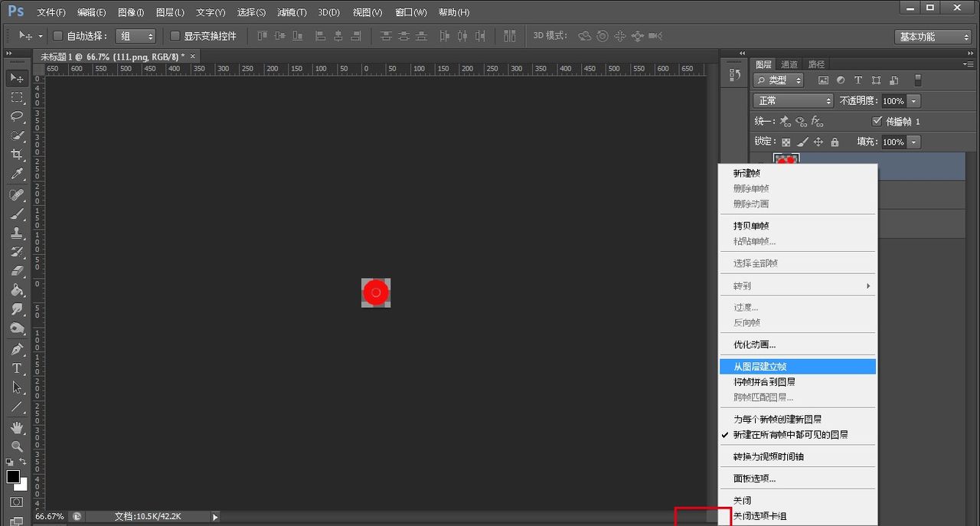980x526 pixels.
Task: Choose 从图层建立帧 from the menu
Action: pos(797,367)
